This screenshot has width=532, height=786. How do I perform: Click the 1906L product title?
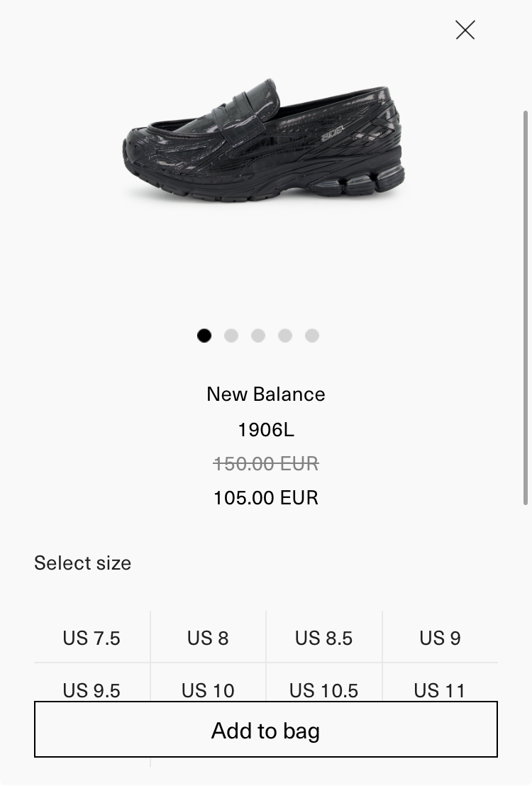[266, 429]
